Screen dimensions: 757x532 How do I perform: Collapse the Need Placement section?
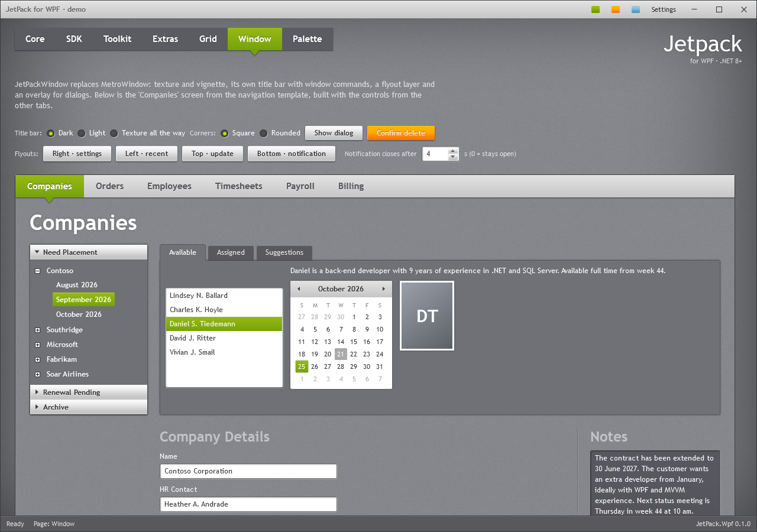pyautogui.click(x=89, y=252)
